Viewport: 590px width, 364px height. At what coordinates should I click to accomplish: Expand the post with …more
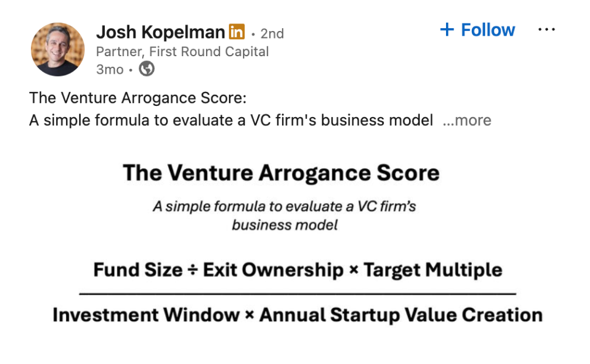[x=467, y=121]
